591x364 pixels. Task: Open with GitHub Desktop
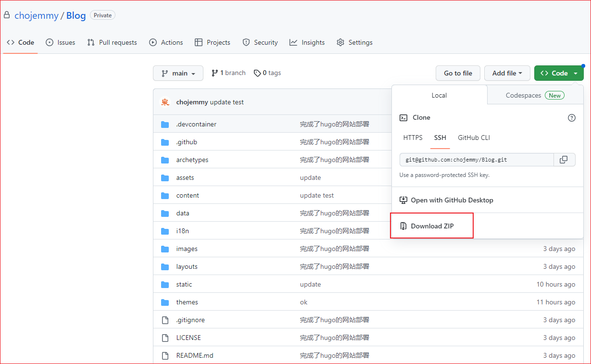coord(446,200)
